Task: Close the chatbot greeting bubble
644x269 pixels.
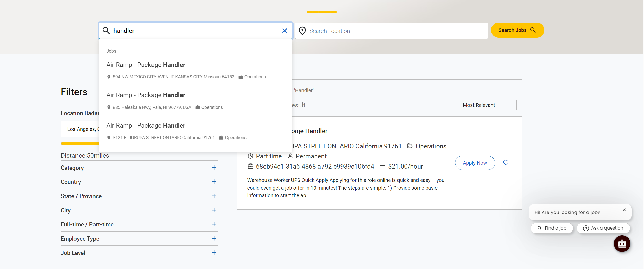Action: pos(624,210)
